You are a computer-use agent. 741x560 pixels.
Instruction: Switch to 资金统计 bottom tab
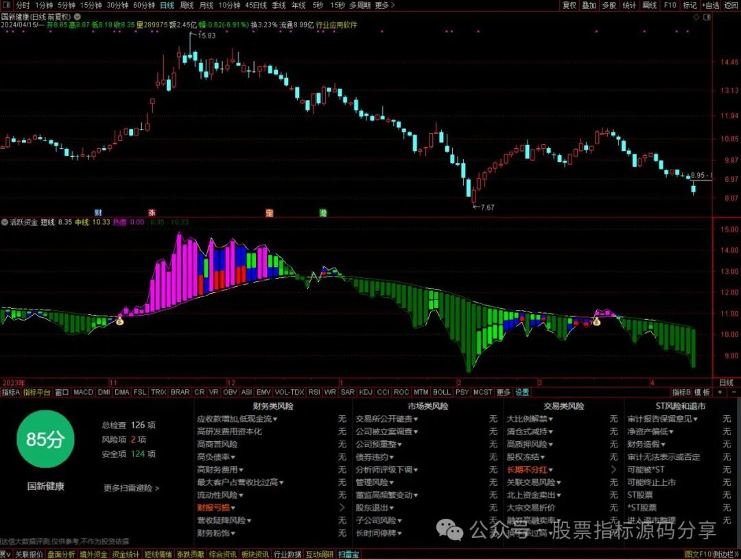(126, 555)
